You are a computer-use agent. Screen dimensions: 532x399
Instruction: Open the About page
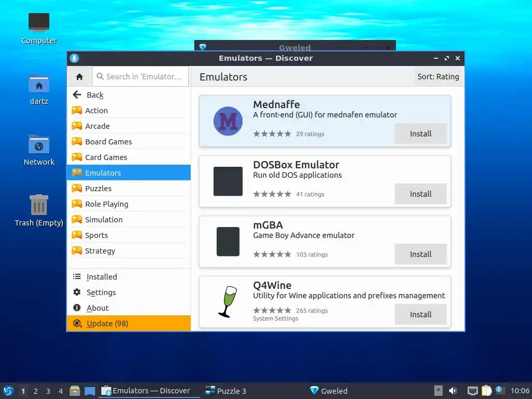click(129, 308)
